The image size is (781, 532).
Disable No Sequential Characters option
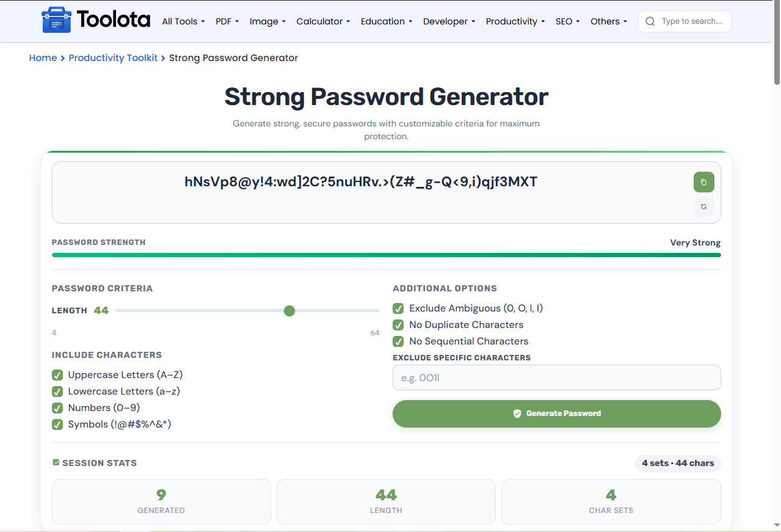coord(398,341)
